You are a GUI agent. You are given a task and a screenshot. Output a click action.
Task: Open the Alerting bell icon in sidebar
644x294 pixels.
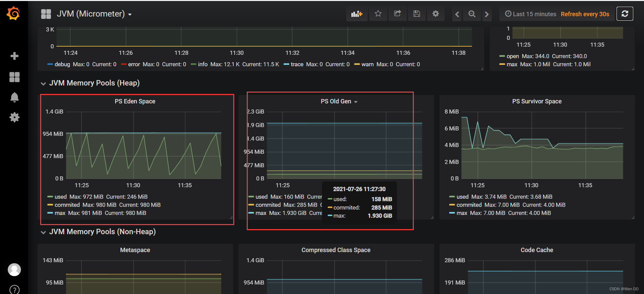coord(14,97)
